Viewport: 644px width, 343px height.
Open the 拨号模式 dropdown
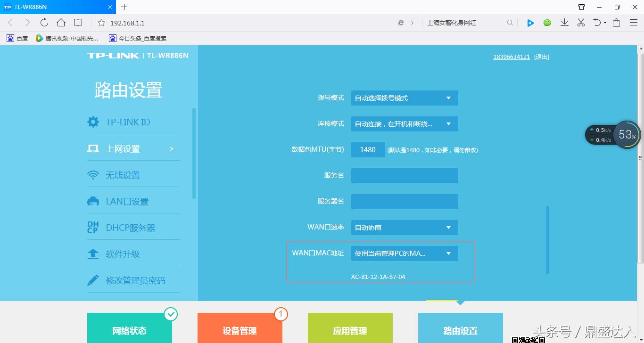point(404,98)
